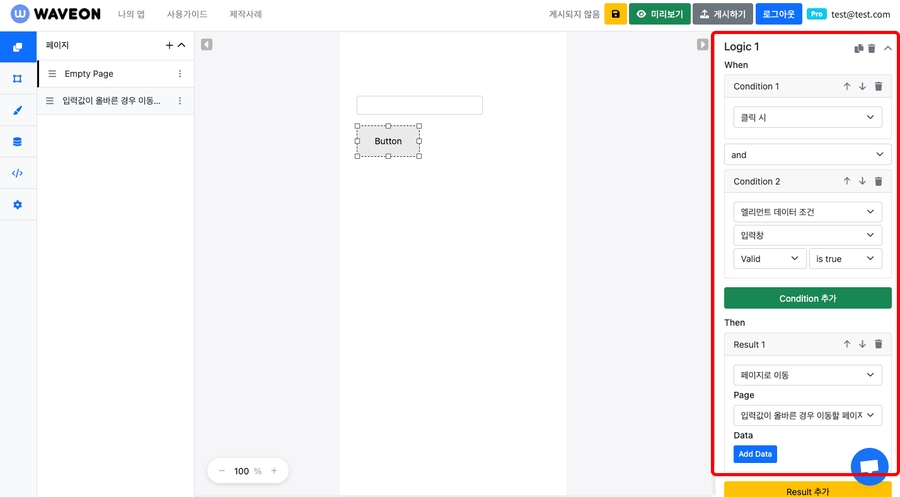
Task: Move Result 1 down
Action: [862, 344]
